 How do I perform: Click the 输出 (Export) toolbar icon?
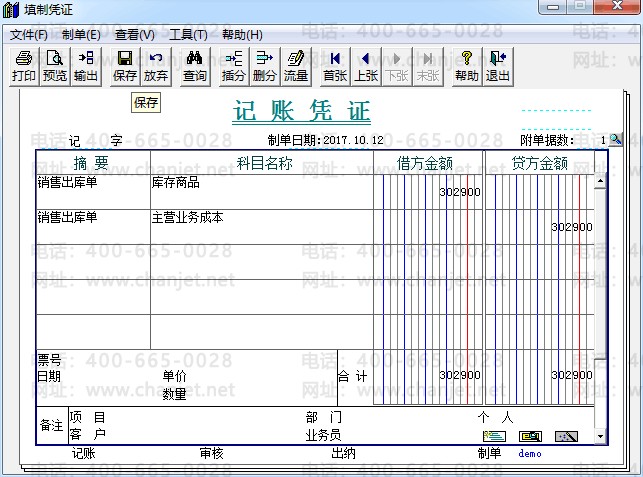[x=86, y=66]
